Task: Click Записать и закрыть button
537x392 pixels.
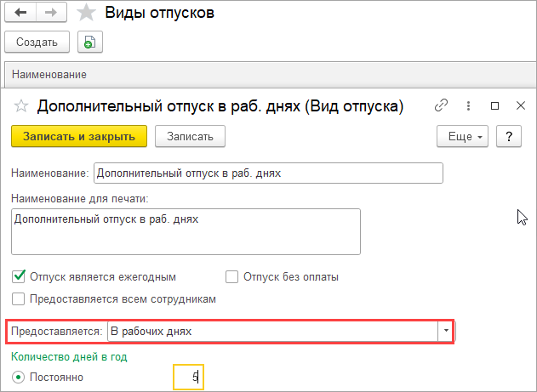Action: (x=79, y=136)
